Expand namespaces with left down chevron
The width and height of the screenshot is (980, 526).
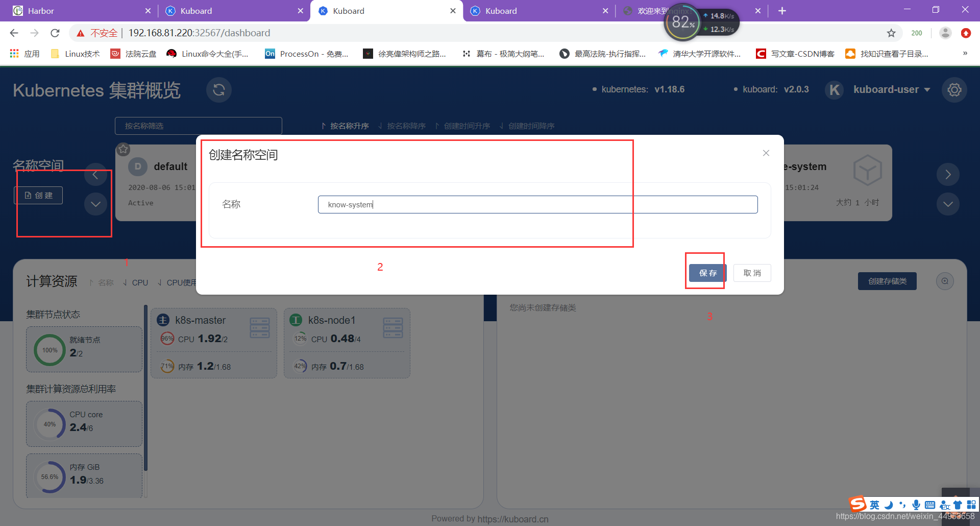(x=95, y=204)
